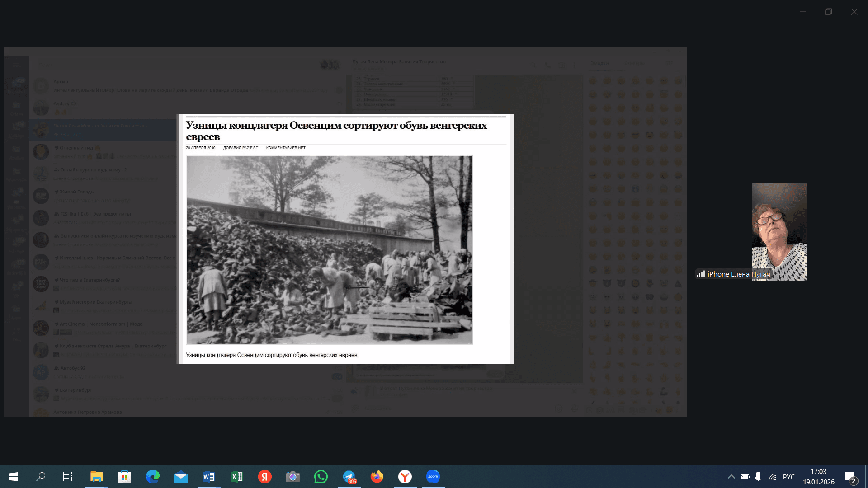Click the Освенцим photo in image viewer
This screenshot has height=488, width=868.
coord(330,250)
